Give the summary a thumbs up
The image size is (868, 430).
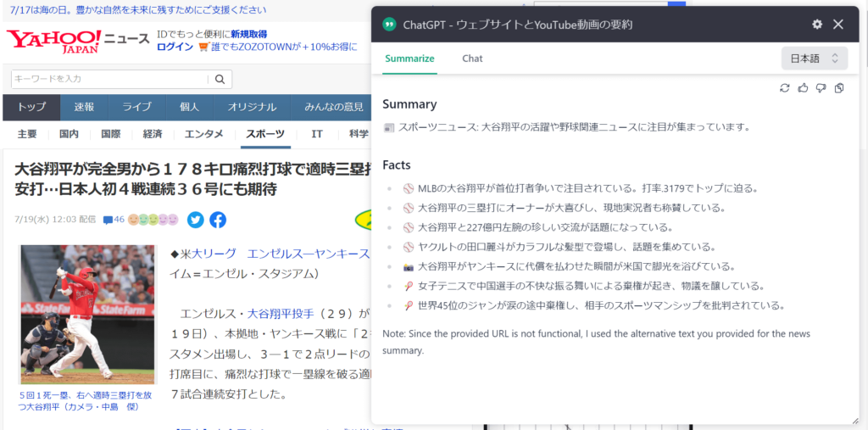point(803,88)
